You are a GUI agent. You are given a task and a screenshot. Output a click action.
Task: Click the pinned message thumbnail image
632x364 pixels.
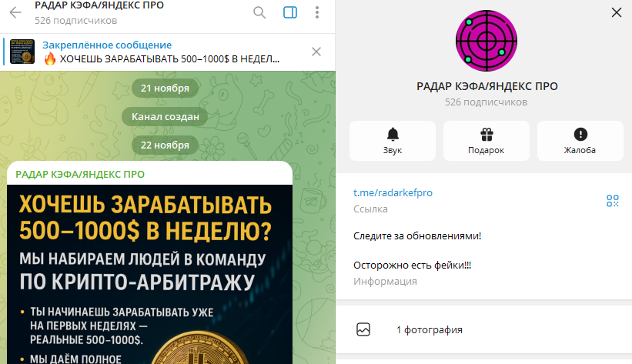pos(22,52)
